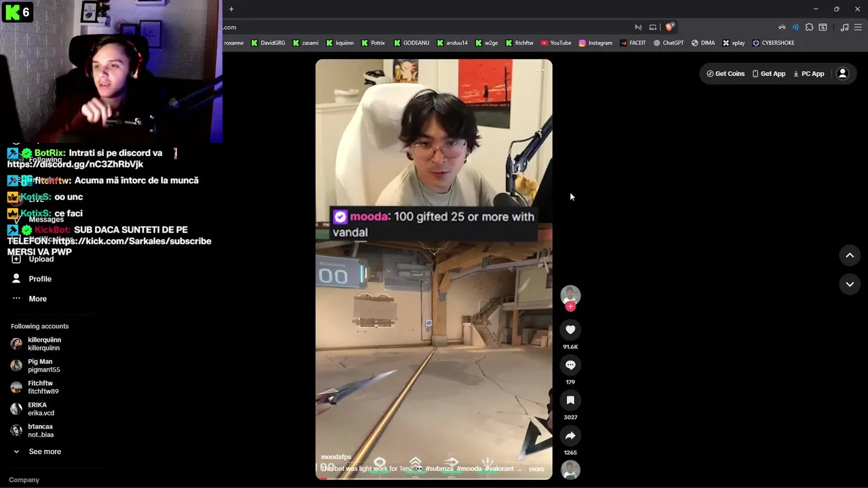
Task: Open the Potrix bookmark
Action: 373,43
